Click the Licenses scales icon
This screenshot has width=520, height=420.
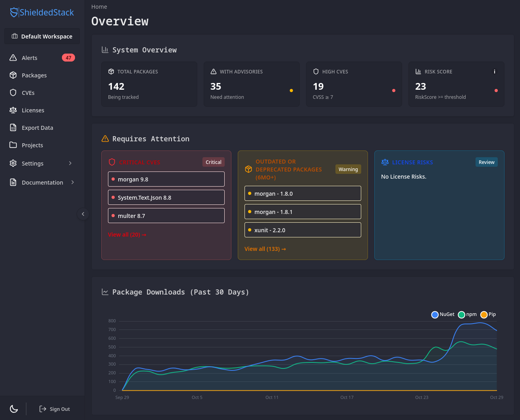click(x=13, y=110)
